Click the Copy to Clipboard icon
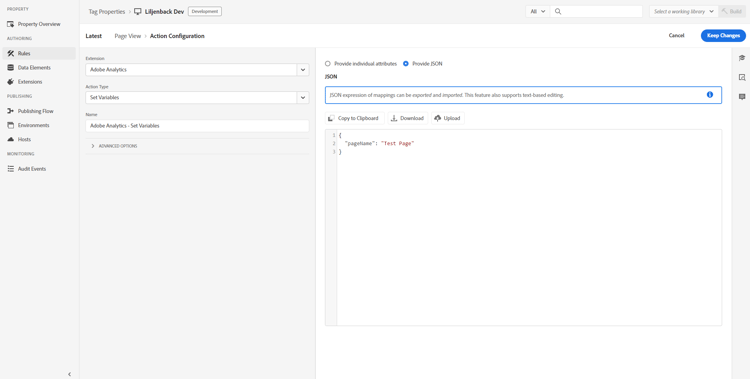Screen dimensions: 750x379 point(331,118)
